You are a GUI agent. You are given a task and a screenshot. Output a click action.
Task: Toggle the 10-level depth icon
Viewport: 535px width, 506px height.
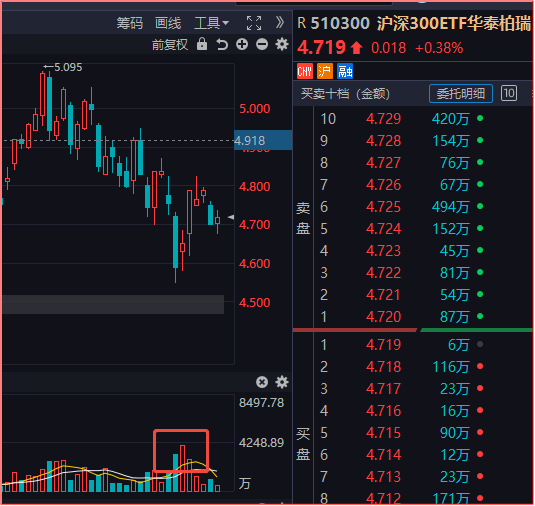(x=508, y=93)
